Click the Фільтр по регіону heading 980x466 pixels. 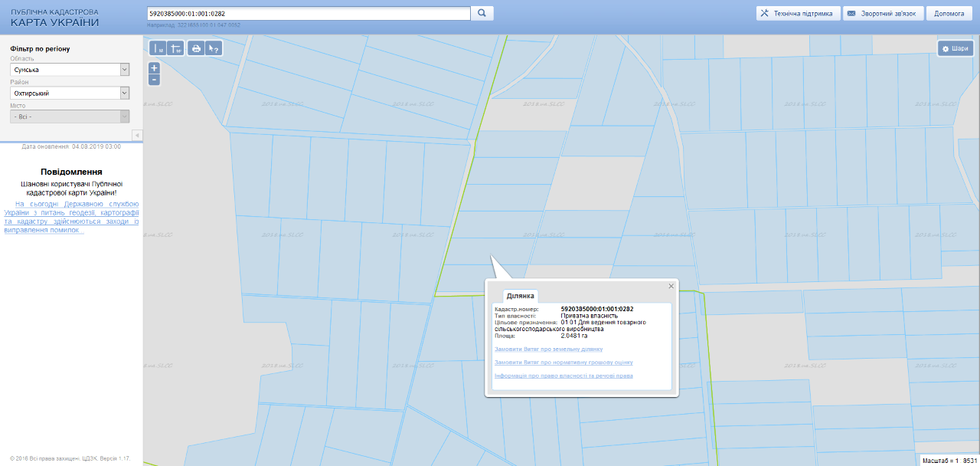tap(40, 49)
